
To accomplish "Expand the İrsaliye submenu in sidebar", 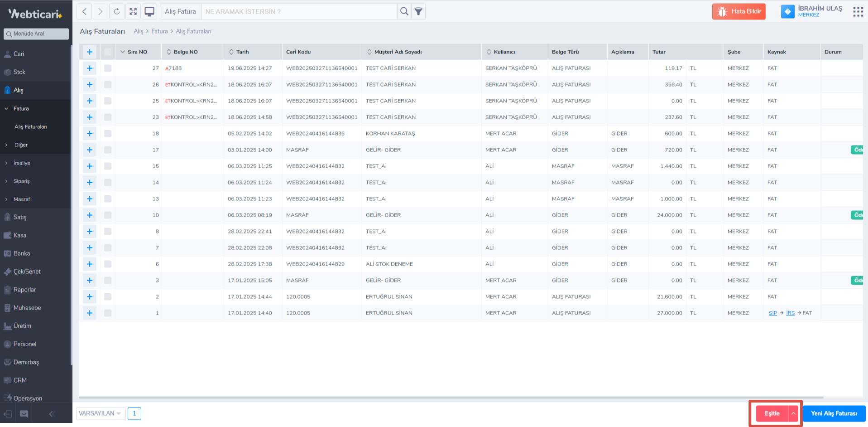I will click(x=22, y=163).
